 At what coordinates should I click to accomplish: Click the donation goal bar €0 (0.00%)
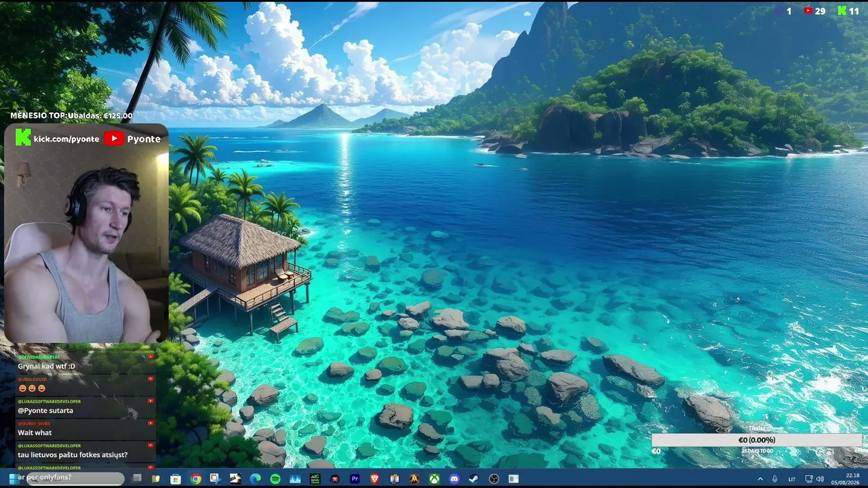coord(757,440)
